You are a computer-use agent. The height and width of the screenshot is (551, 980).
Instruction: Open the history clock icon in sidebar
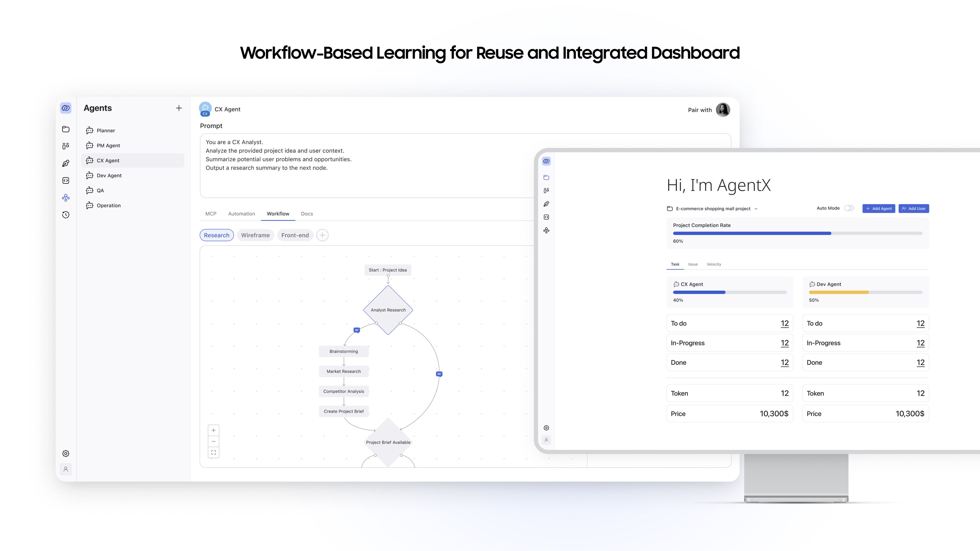pyautogui.click(x=65, y=215)
